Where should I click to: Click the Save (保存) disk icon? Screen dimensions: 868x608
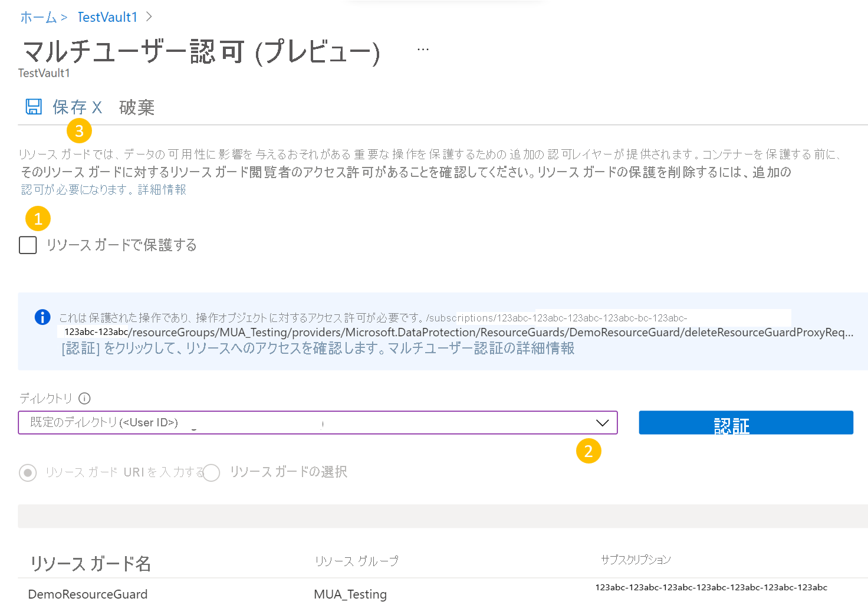click(34, 106)
